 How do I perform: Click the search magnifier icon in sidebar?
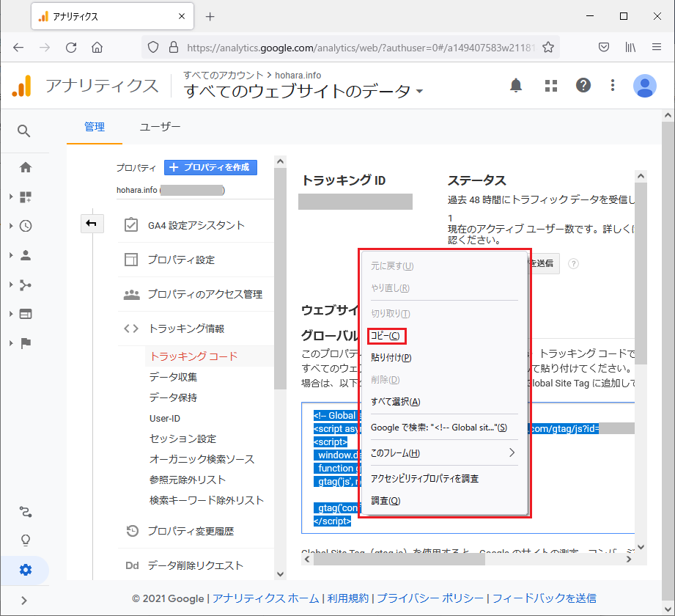coord(24,131)
